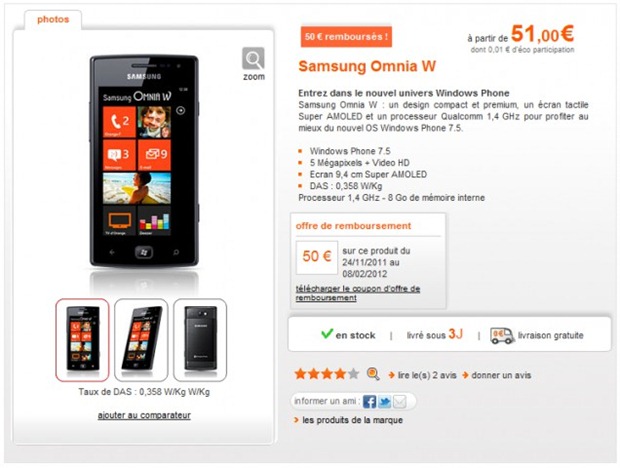
Task: Select the angled view phone thumbnail
Action: [141, 340]
